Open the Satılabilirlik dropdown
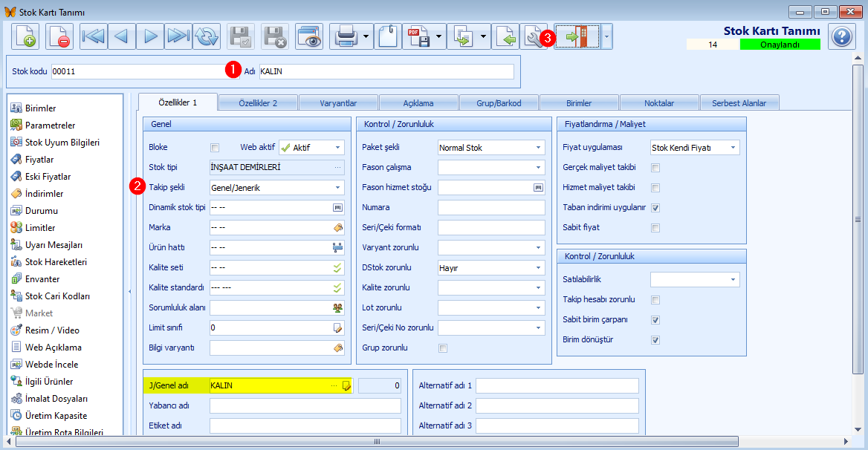Image resolution: width=868 pixels, height=450 pixels. pos(733,280)
